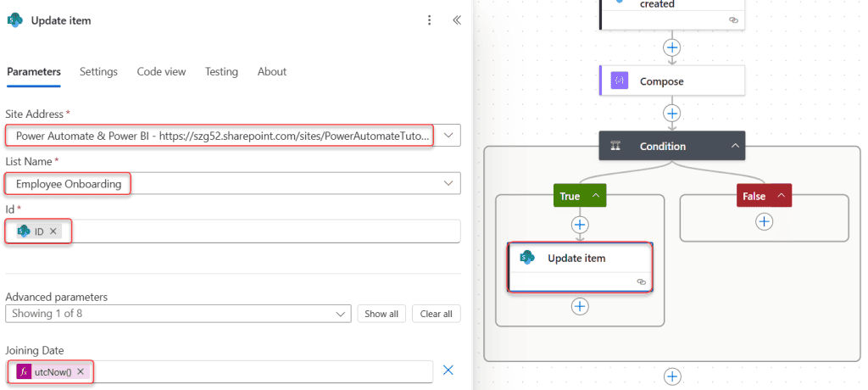Screen dimensions: 868x390
Task: Click the Employee Onboarding list name value
Action: 69,184
